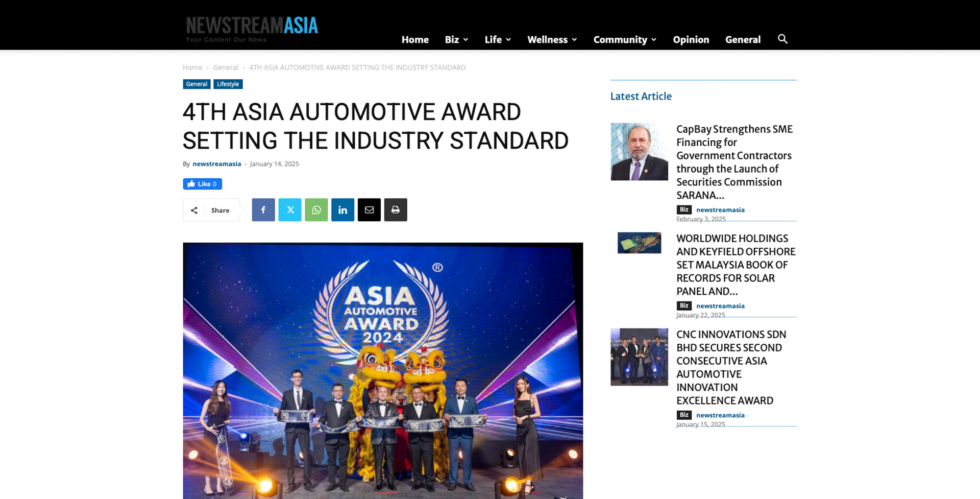Open the Community dropdown menu
The width and height of the screenshot is (980, 499).
(x=624, y=40)
